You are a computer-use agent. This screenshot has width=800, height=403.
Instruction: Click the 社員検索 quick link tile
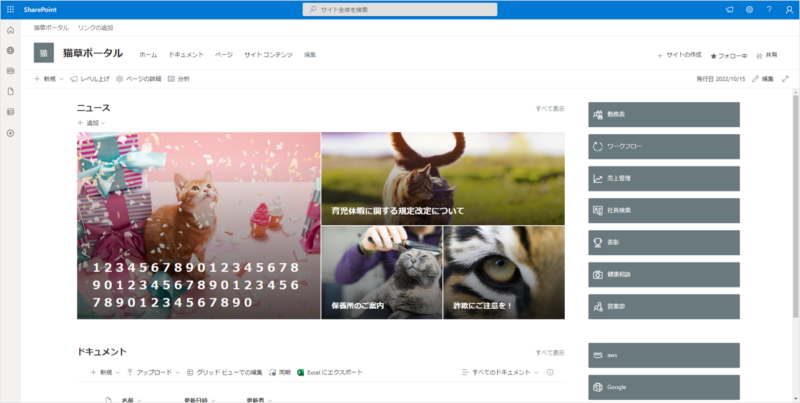point(664,210)
